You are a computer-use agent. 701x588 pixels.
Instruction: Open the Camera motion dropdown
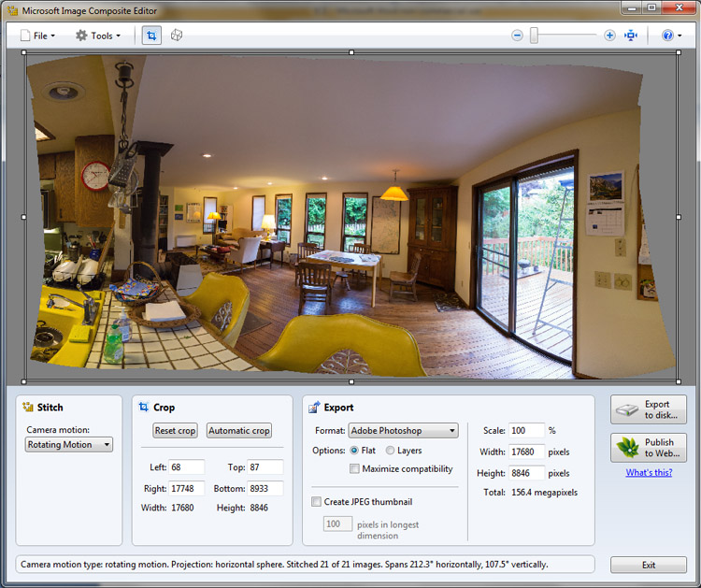coord(69,444)
